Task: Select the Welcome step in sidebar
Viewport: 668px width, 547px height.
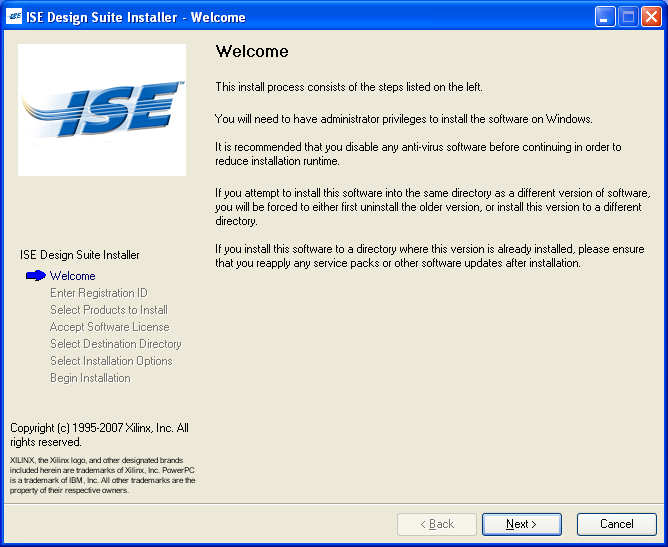Action: pos(73,276)
